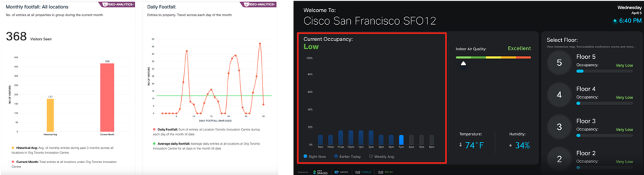Click the temperature thermometer icon
The width and height of the screenshot is (644, 175).
pos(461,145)
